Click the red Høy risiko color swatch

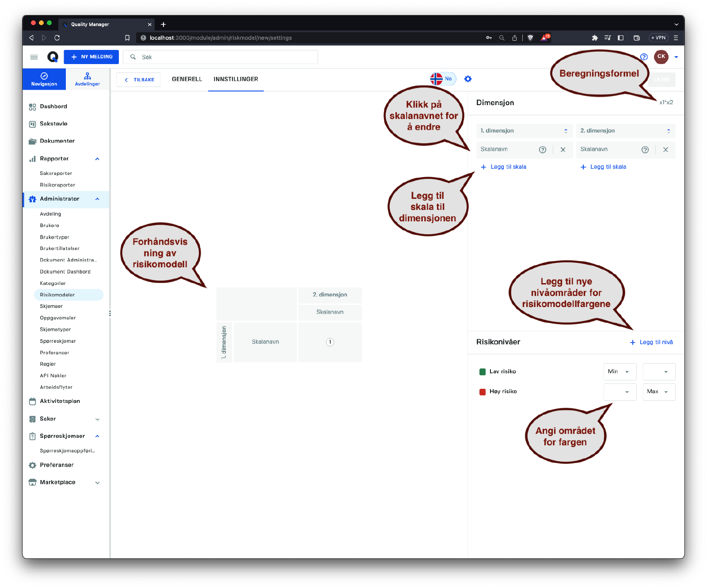coord(483,392)
